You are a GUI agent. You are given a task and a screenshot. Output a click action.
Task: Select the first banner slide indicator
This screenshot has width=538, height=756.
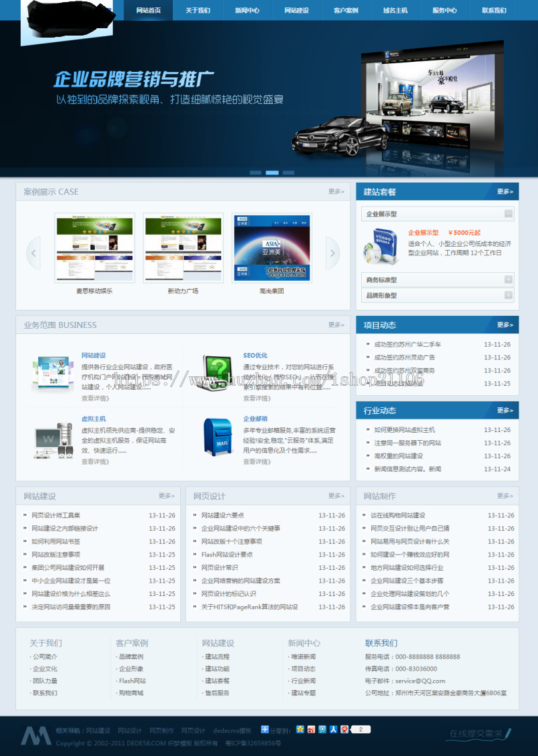pos(256,173)
